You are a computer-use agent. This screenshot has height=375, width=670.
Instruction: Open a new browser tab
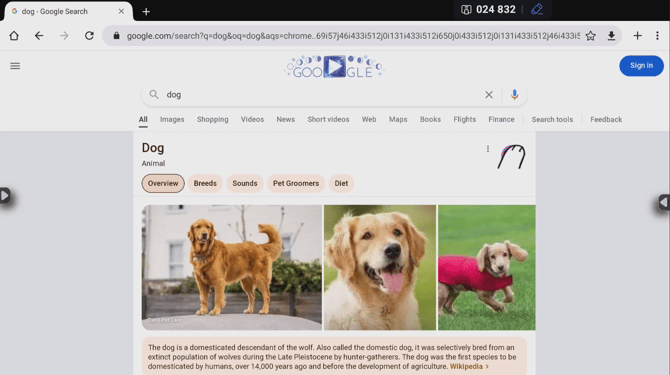[146, 12]
